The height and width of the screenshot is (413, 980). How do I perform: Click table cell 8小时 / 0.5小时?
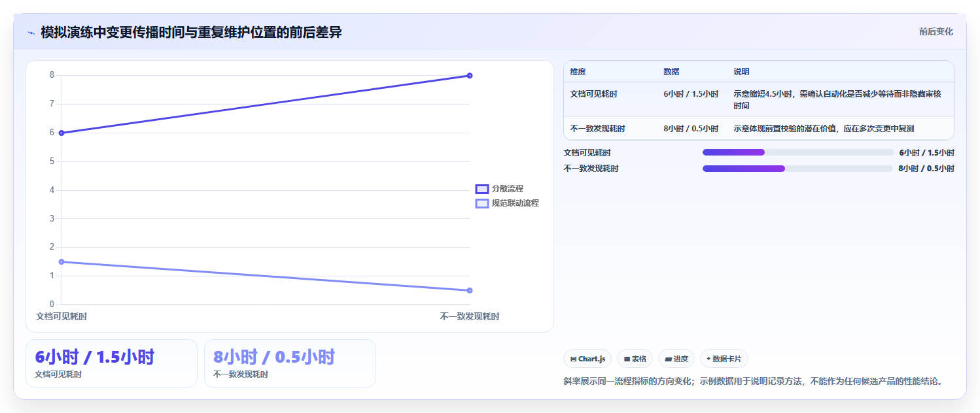pyautogui.click(x=691, y=129)
